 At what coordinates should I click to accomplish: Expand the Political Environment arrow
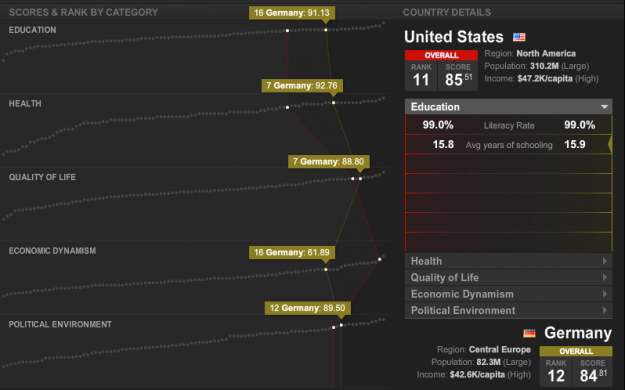point(605,310)
